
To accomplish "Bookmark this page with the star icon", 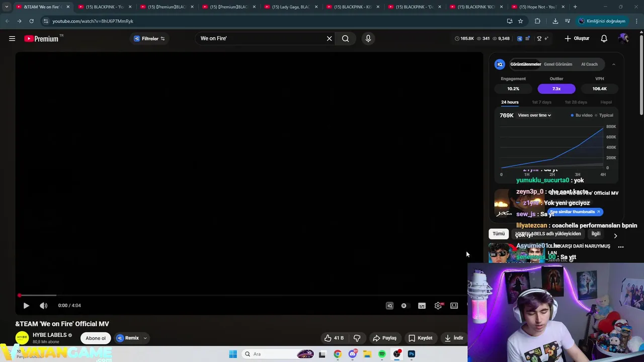I will coord(521,21).
